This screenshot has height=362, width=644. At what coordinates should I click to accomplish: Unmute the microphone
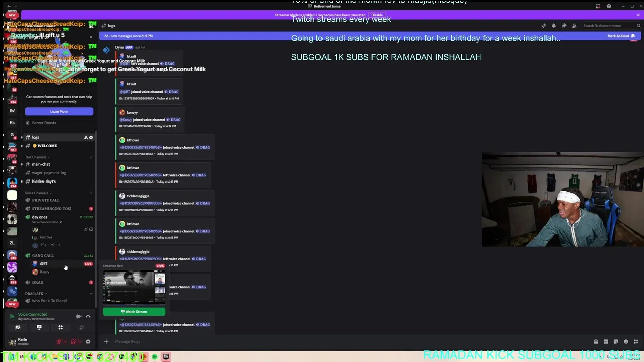pyautogui.click(x=59, y=342)
